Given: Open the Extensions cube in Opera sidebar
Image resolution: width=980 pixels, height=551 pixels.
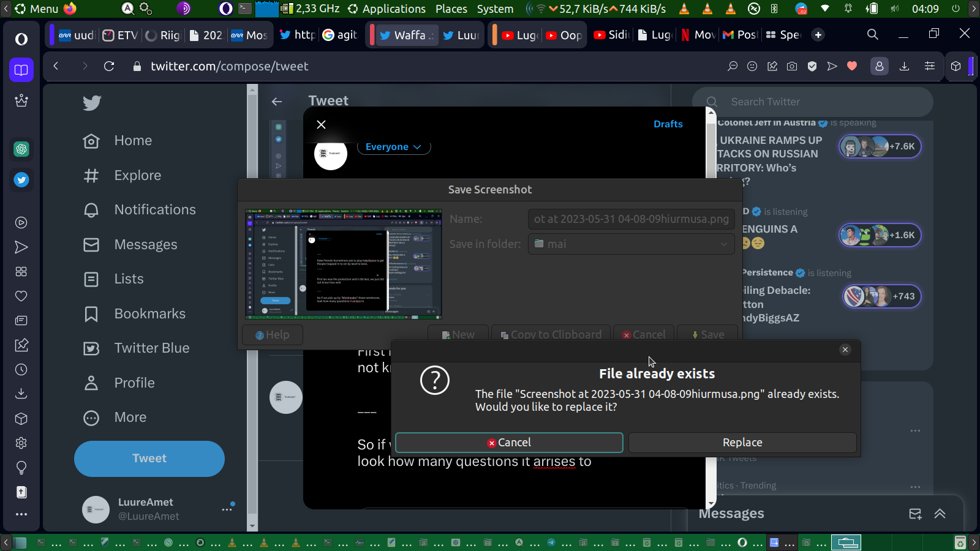Looking at the screenshot, I should point(21,419).
